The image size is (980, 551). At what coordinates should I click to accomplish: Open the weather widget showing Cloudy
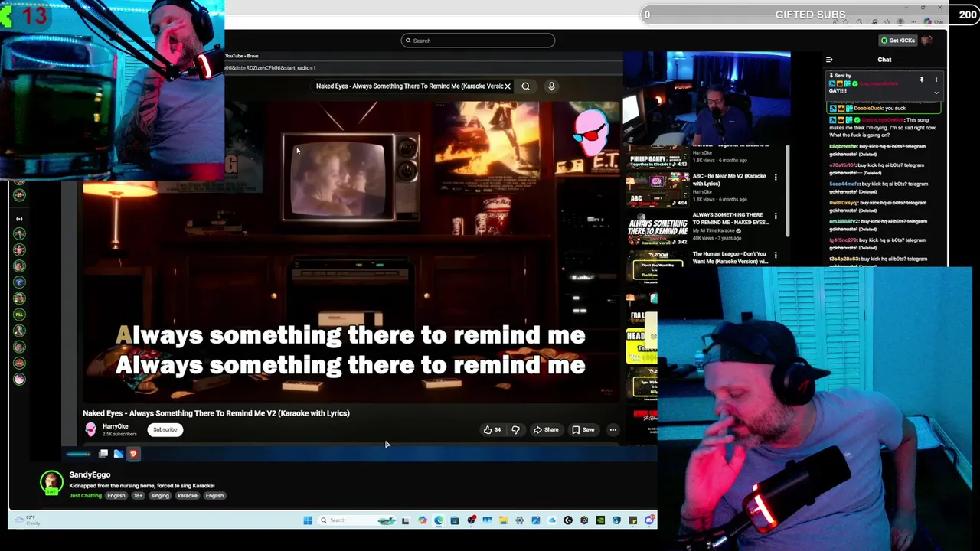click(28, 520)
